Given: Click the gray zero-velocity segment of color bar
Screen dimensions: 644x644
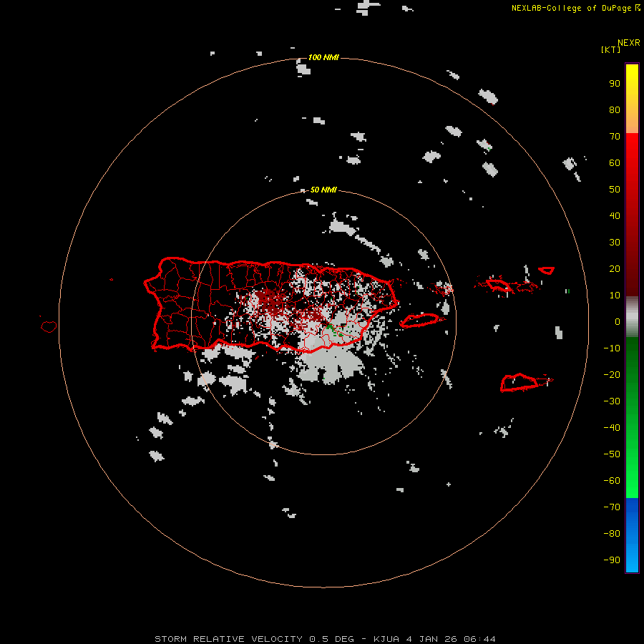Looking at the screenshot, I should [x=632, y=317].
